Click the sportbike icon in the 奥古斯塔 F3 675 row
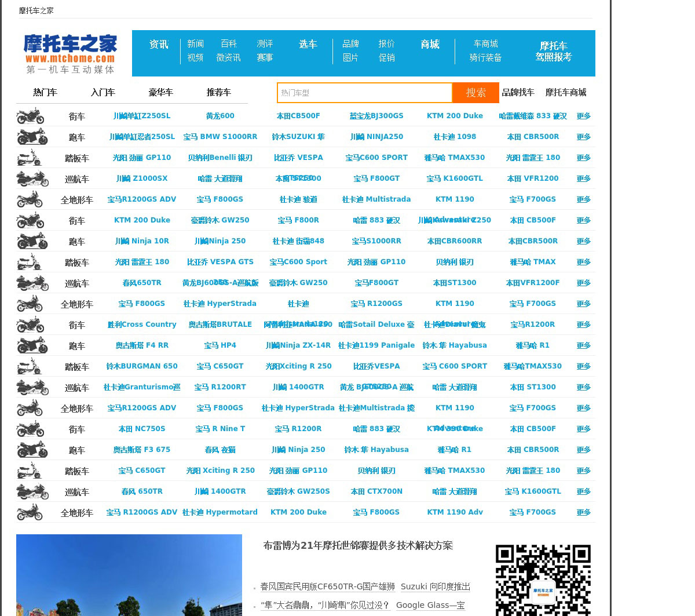Viewport: 695px width, 616px height. (x=32, y=450)
